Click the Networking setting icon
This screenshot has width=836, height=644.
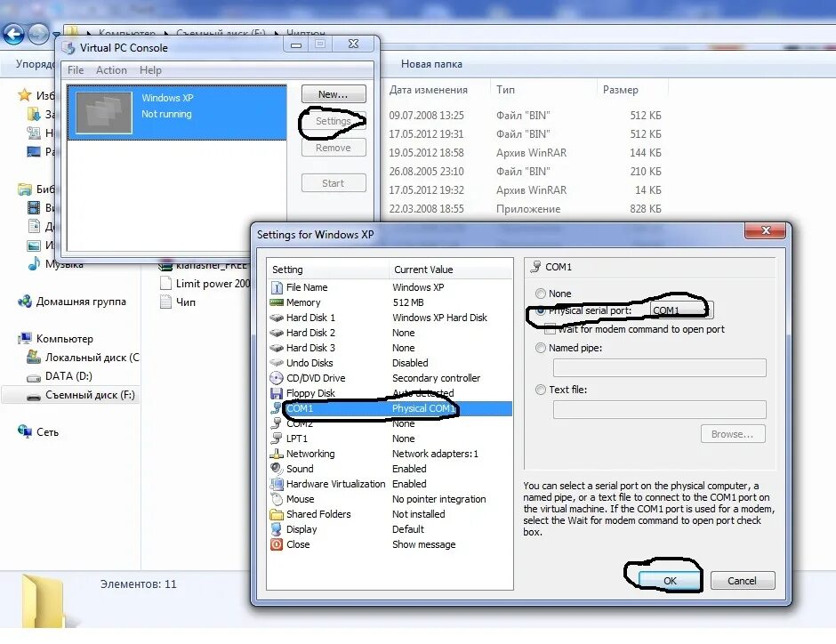[x=277, y=454]
